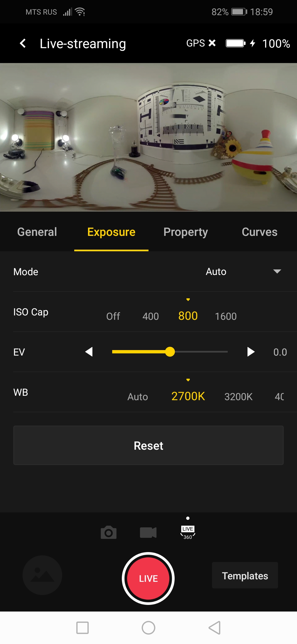Image resolution: width=297 pixels, height=644 pixels.
Task: Set ISO Cap to Off
Action: pos(113,316)
